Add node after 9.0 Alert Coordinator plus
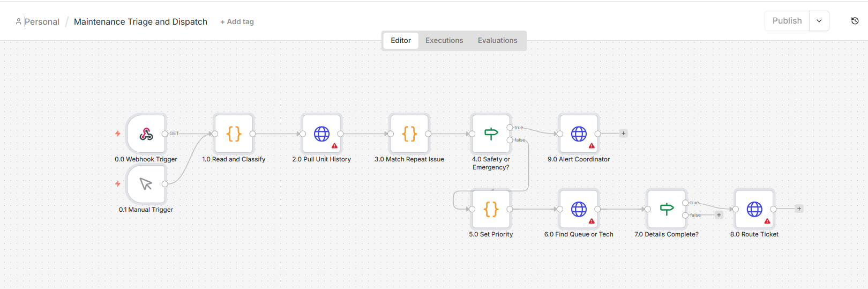868x289 pixels. pos(623,134)
